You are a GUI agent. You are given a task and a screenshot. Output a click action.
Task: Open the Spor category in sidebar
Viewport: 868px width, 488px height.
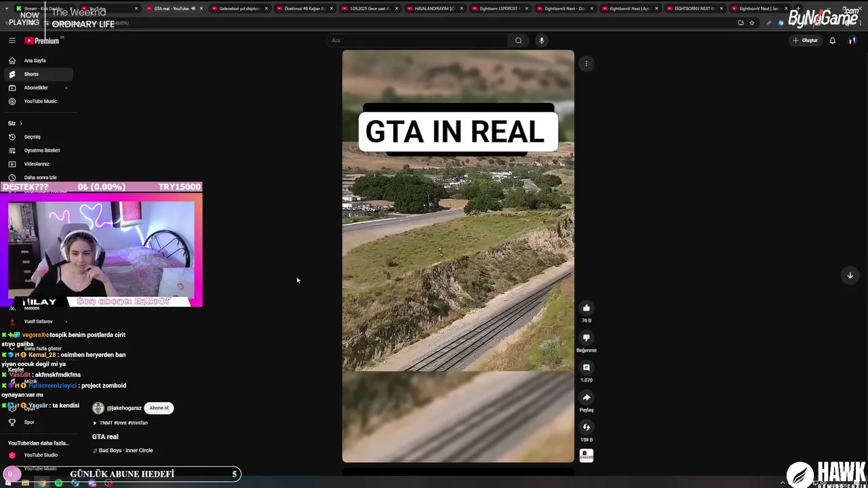click(x=39, y=422)
